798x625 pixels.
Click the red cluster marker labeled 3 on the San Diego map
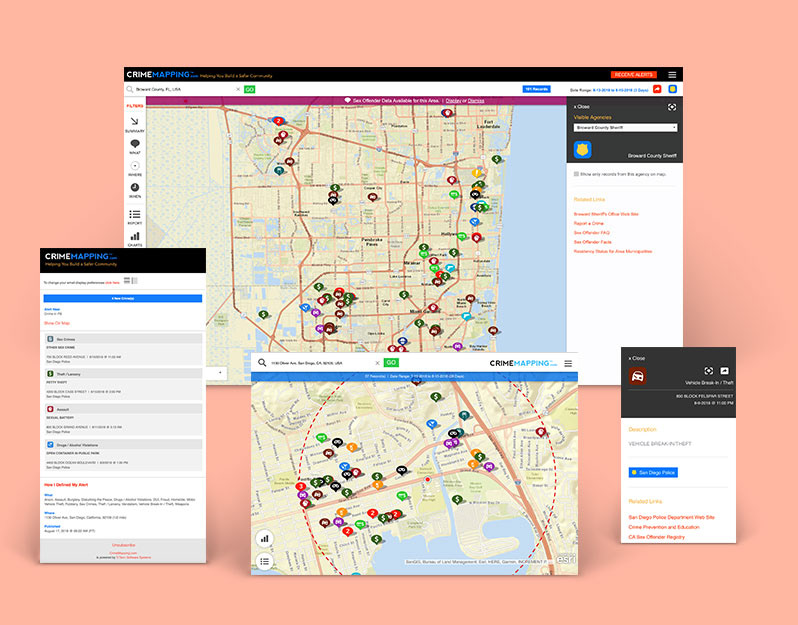pos(301,487)
